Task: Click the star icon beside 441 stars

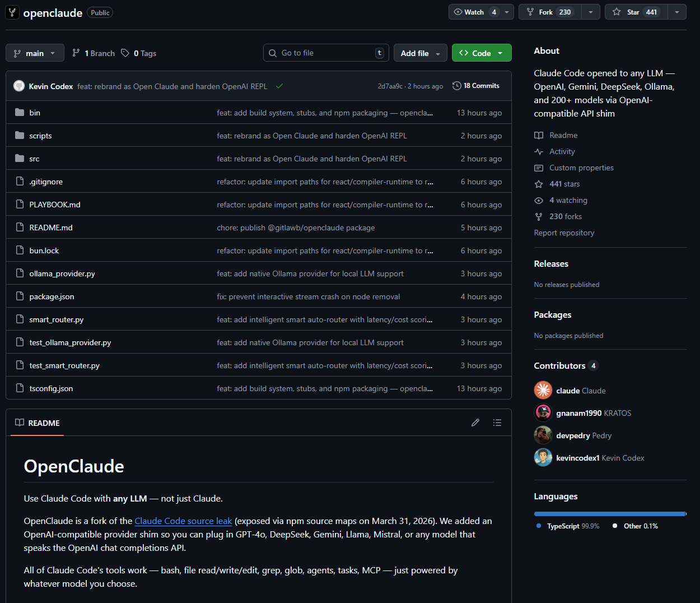Action: tap(539, 184)
